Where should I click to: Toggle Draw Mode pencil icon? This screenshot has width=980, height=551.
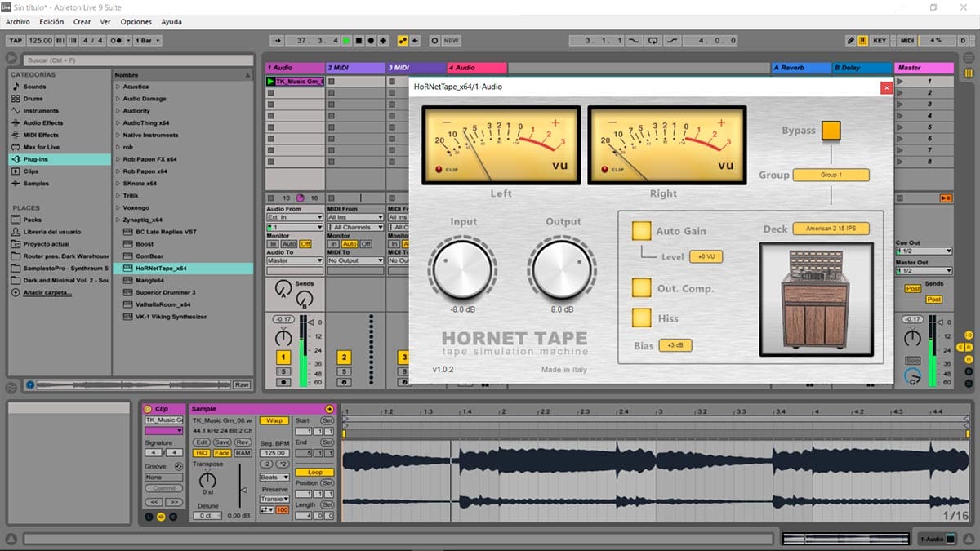pyautogui.click(x=850, y=40)
